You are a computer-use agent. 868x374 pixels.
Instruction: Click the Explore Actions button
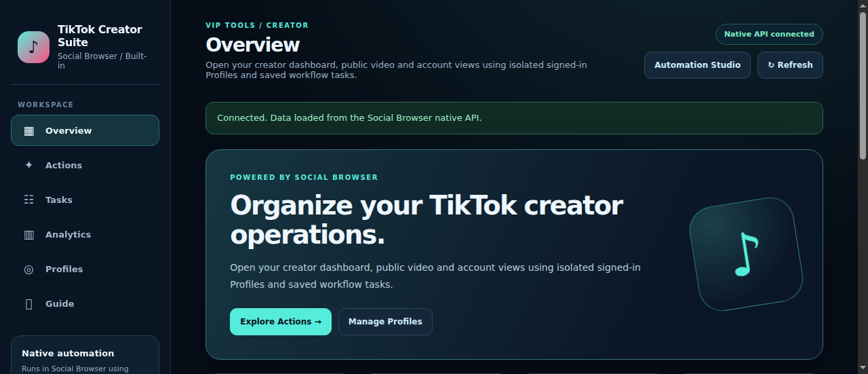[x=281, y=322]
